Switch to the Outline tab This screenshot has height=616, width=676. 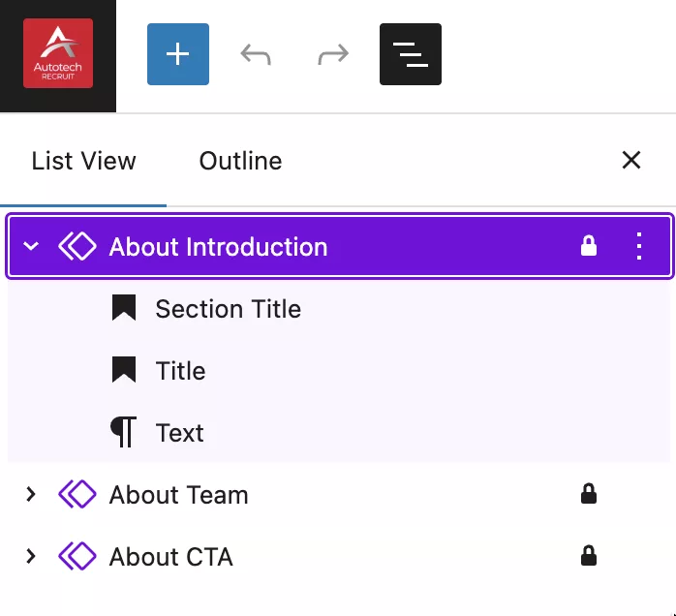click(240, 161)
